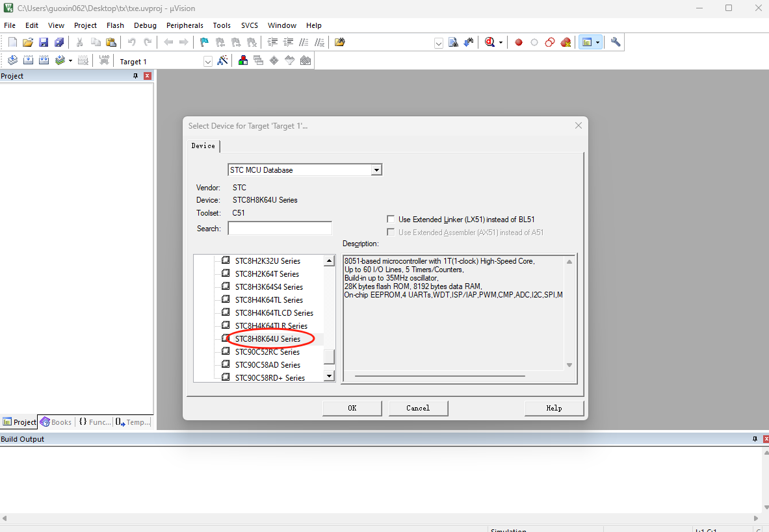Toggle a bookmark with the blue flag icon
This screenshot has width=769, height=532.
pos(205,42)
